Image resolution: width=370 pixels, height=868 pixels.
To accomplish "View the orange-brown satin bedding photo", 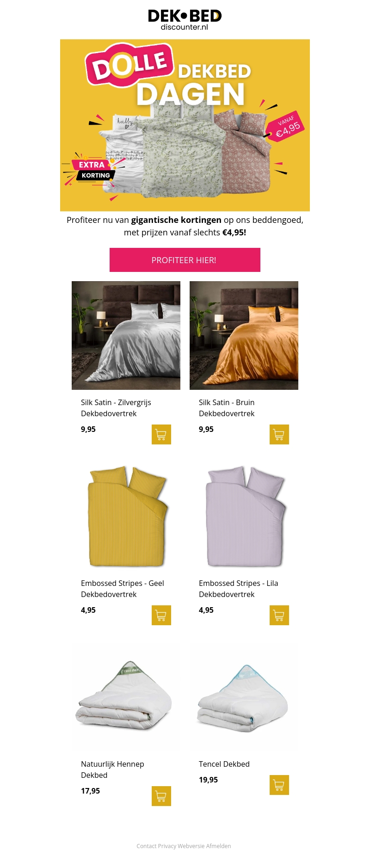I will click(x=244, y=335).
